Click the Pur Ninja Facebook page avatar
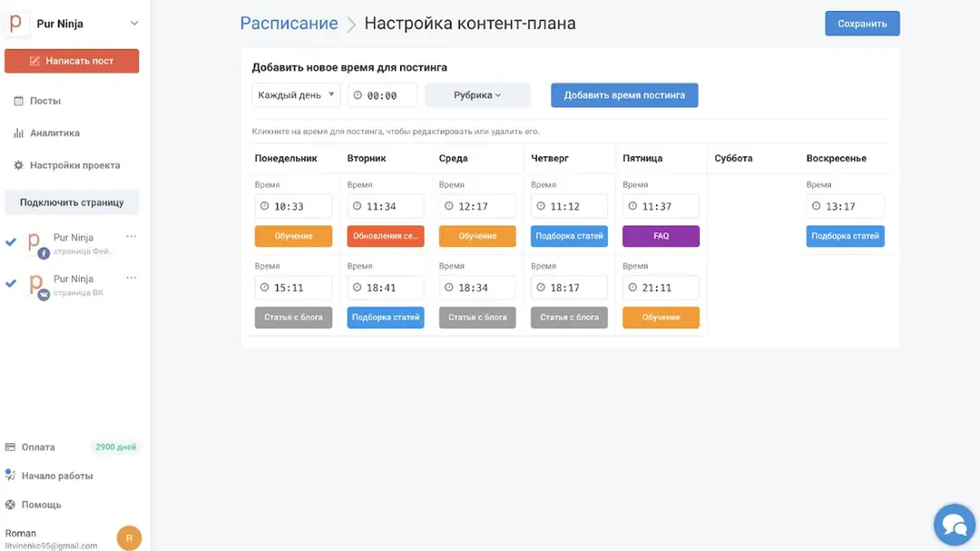Screen dimensions: 980x551 tap(36, 244)
